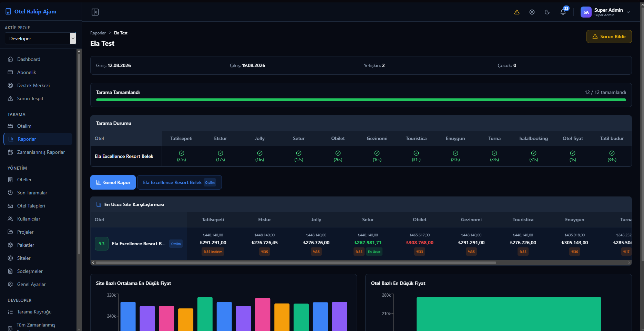Switch to Ela Excellence Resort Belek tab

[179, 182]
